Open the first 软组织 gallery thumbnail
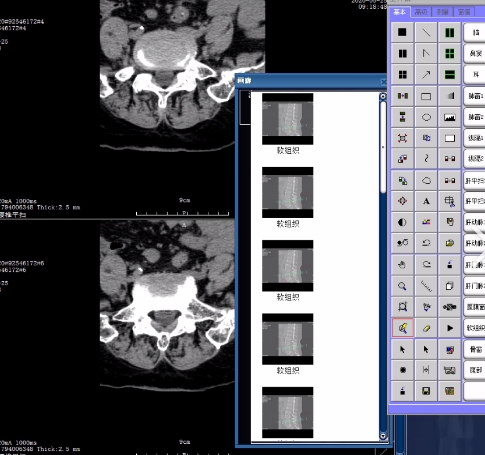 pyautogui.click(x=288, y=119)
